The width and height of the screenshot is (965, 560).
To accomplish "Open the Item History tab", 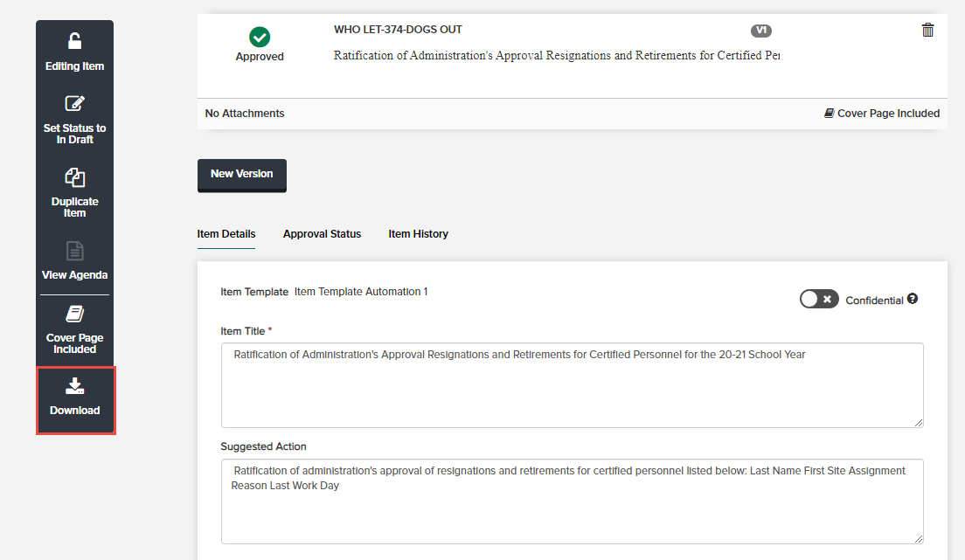I will 419,234.
